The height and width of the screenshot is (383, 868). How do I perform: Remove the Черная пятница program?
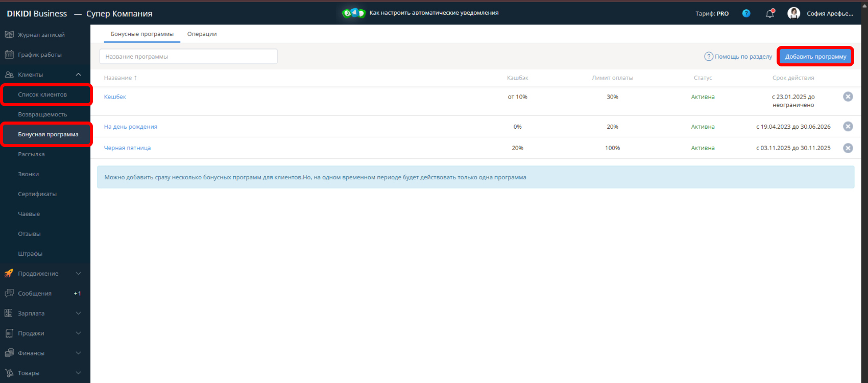point(848,148)
